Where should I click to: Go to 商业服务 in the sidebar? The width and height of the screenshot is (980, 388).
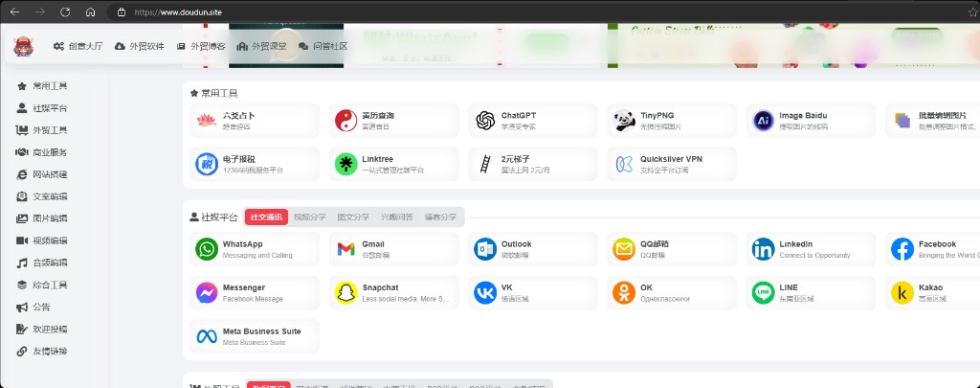(42, 152)
